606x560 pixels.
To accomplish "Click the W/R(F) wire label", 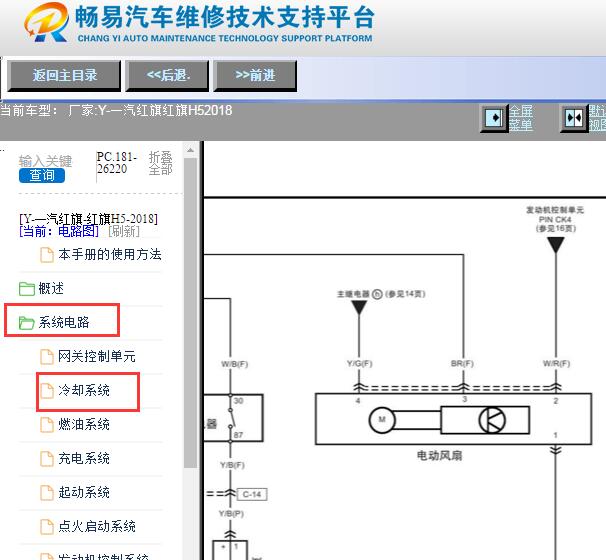I will pos(557,364).
